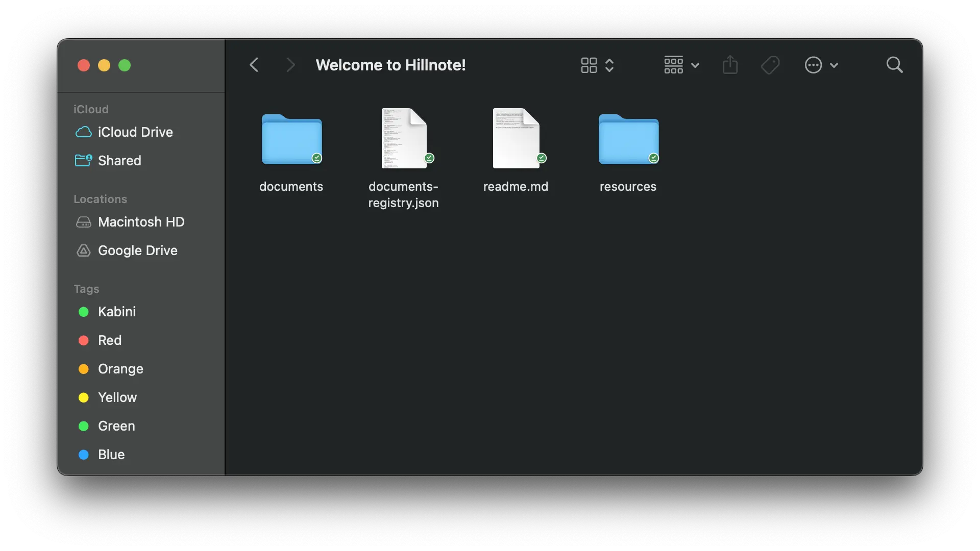Select the readme.md file thumbnail
980x551 pixels.
[516, 138]
